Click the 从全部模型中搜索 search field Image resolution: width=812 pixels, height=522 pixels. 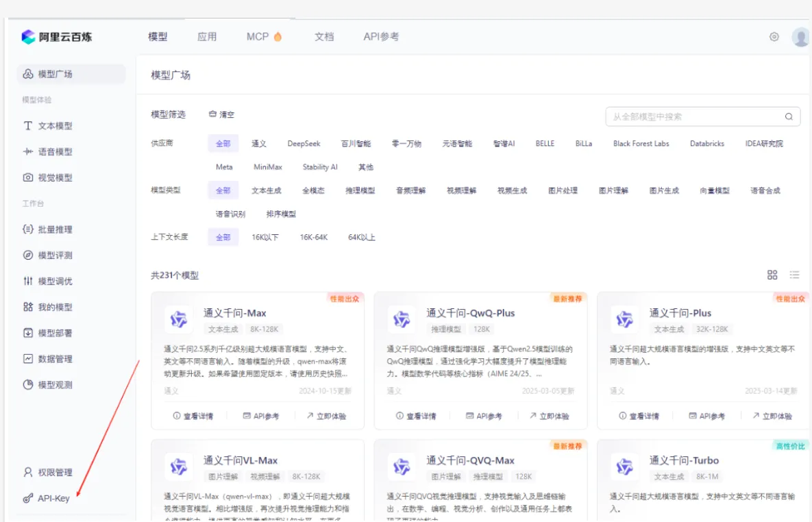703,116
